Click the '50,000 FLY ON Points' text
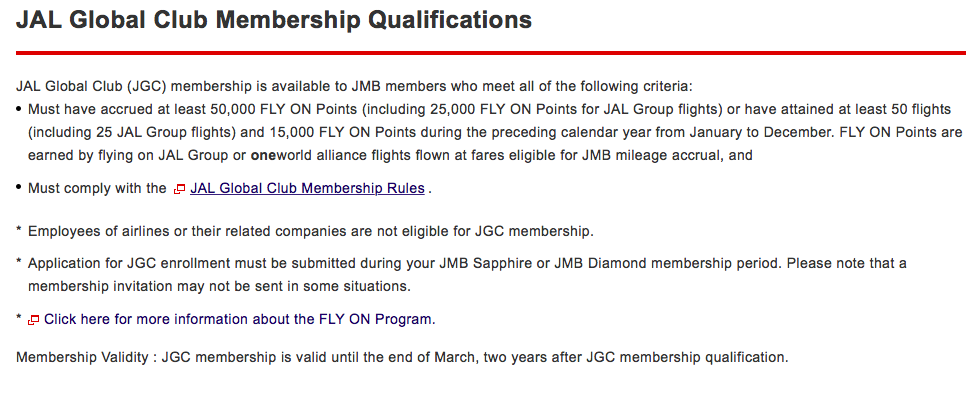This screenshot has height=403, width=980. [x=284, y=109]
